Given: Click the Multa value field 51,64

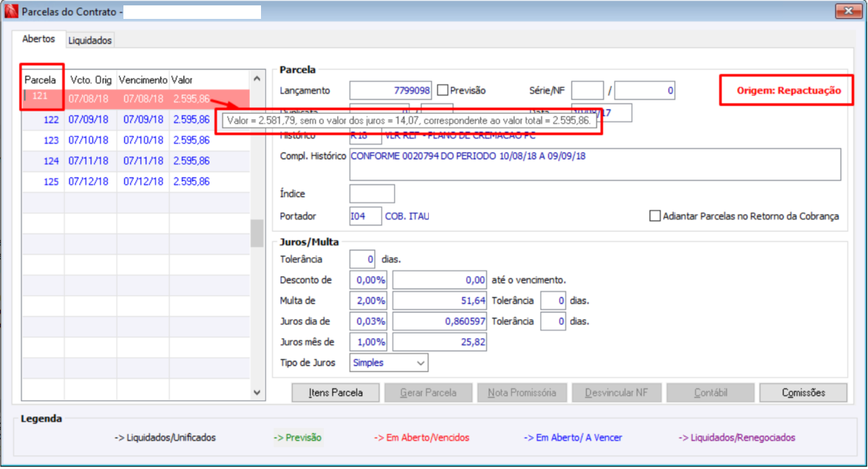Looking at the screenshot, I should click(440, 300).
